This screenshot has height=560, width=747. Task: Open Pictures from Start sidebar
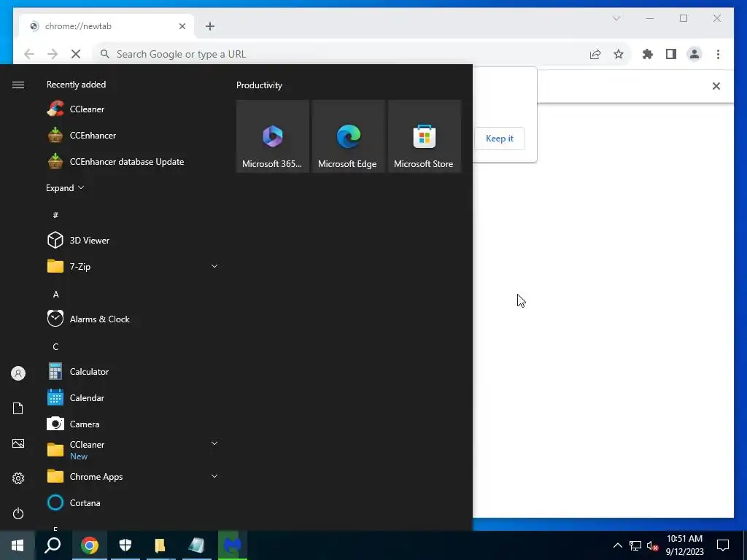[18, 443]
